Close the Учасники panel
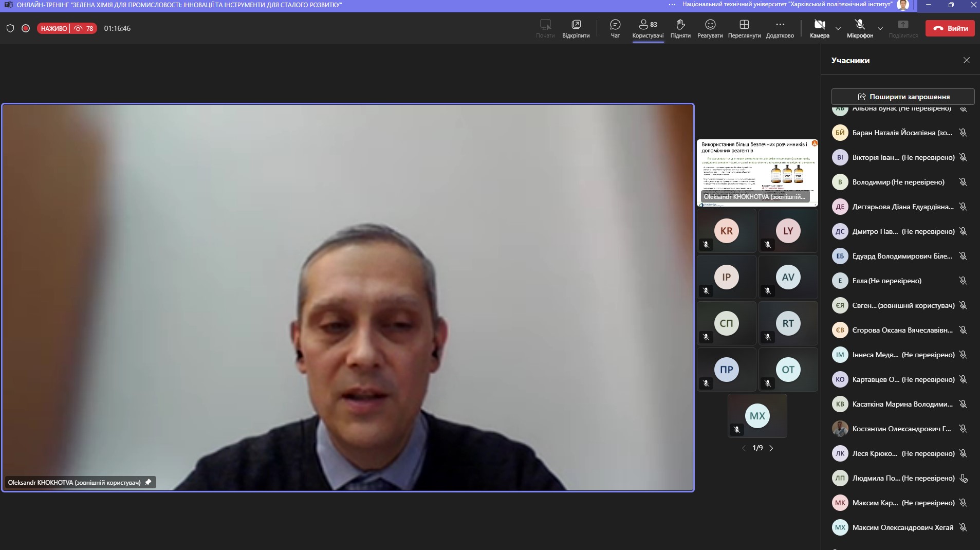The width and height of the screenshot is (980, 550). (967, 60)
